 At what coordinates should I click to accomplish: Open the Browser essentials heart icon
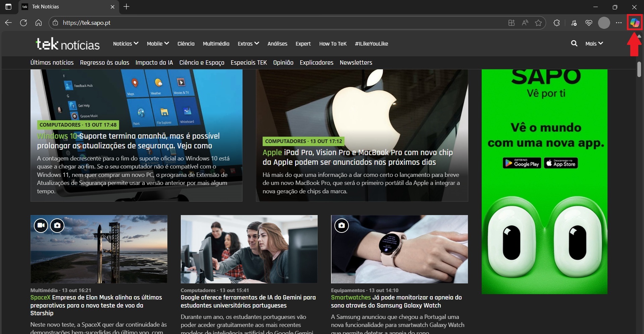(x=589, y=23)
